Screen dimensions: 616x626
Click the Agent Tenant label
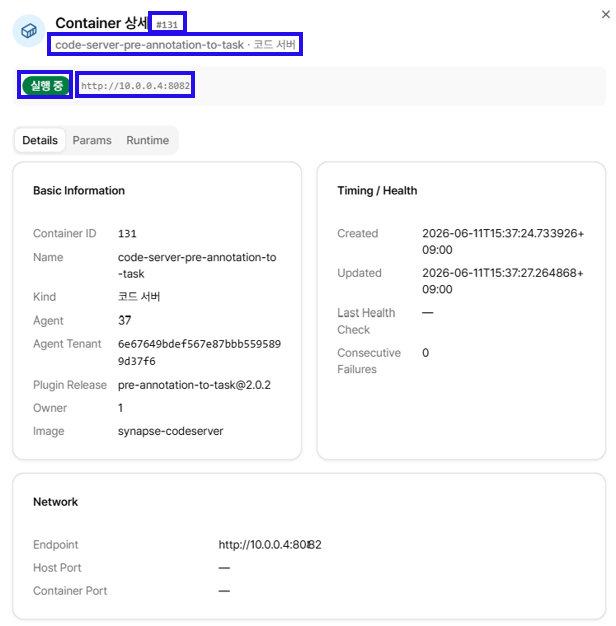pos(67,344)
